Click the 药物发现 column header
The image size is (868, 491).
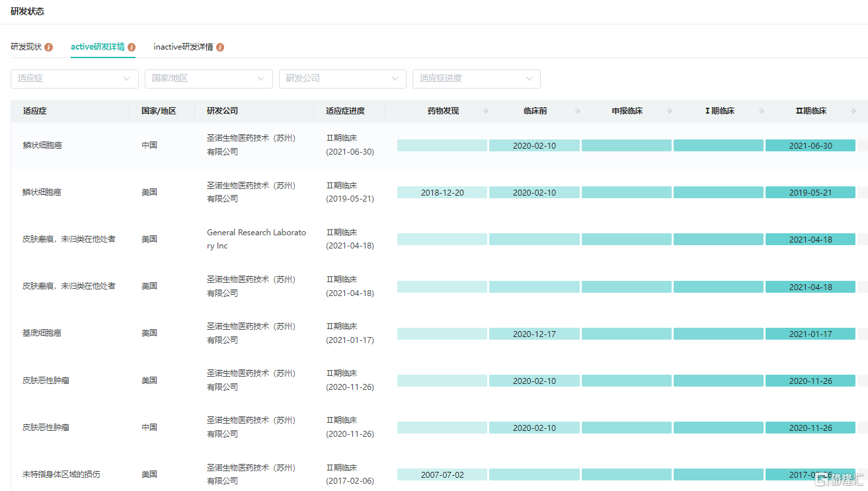[443, 111]
